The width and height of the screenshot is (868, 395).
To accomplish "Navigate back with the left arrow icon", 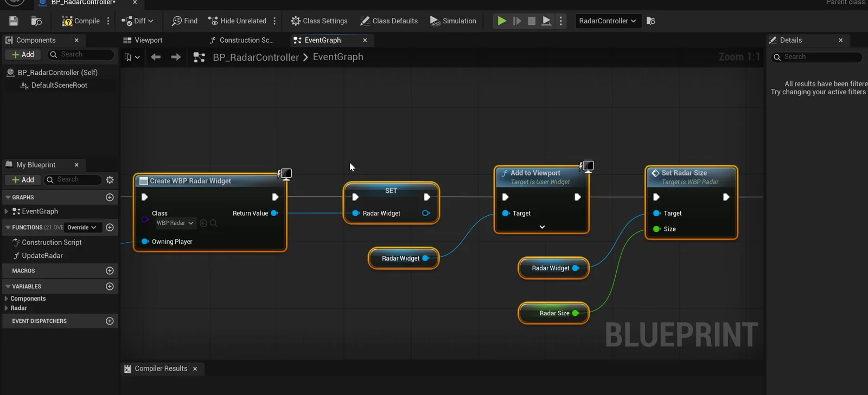I will 156,57.
